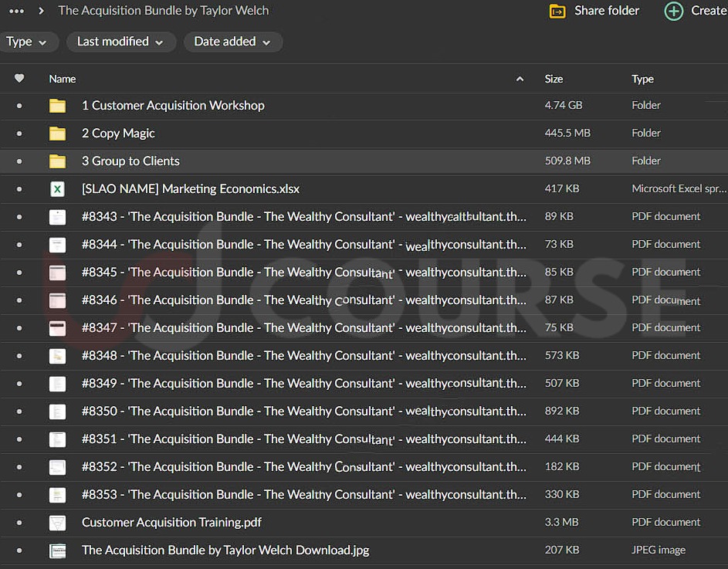The height and width of the screenshot is (569, 728).
Task: Click the Excel icon for Marketing Economics.xlsx
Action: click(x=57, y=189)
